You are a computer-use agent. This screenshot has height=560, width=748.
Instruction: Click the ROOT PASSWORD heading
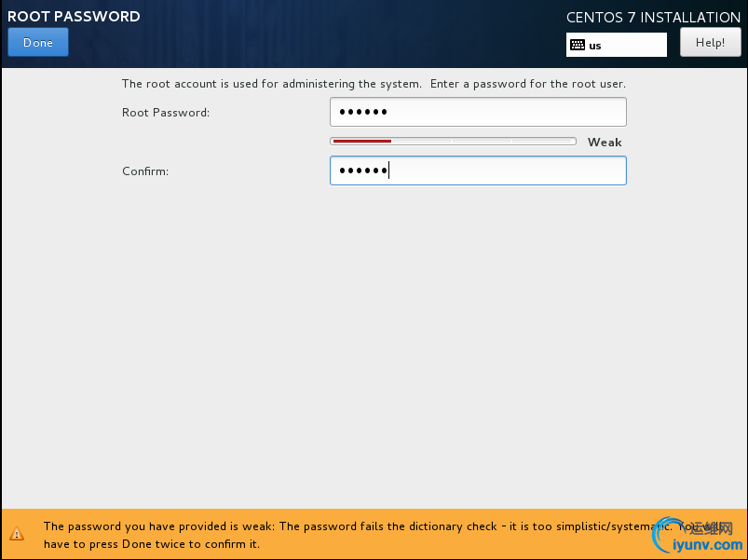[x=74, y=16]
